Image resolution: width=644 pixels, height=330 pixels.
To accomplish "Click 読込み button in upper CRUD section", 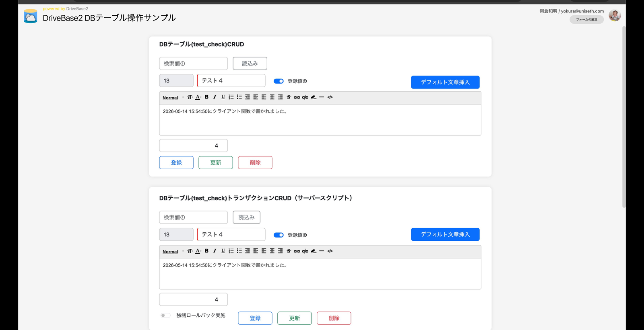I will pos(250,64).
